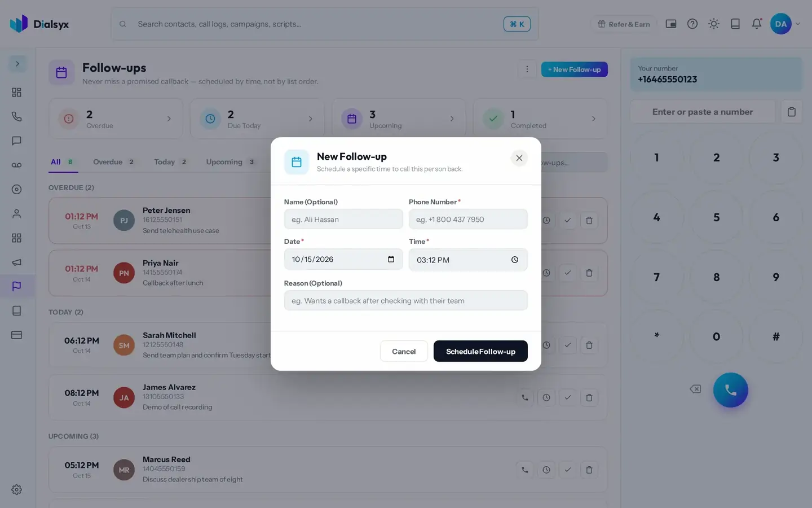Open the picture-in-picture window icon in header
The height and width of the screenshot is (508, 812).
pos(671,24)
